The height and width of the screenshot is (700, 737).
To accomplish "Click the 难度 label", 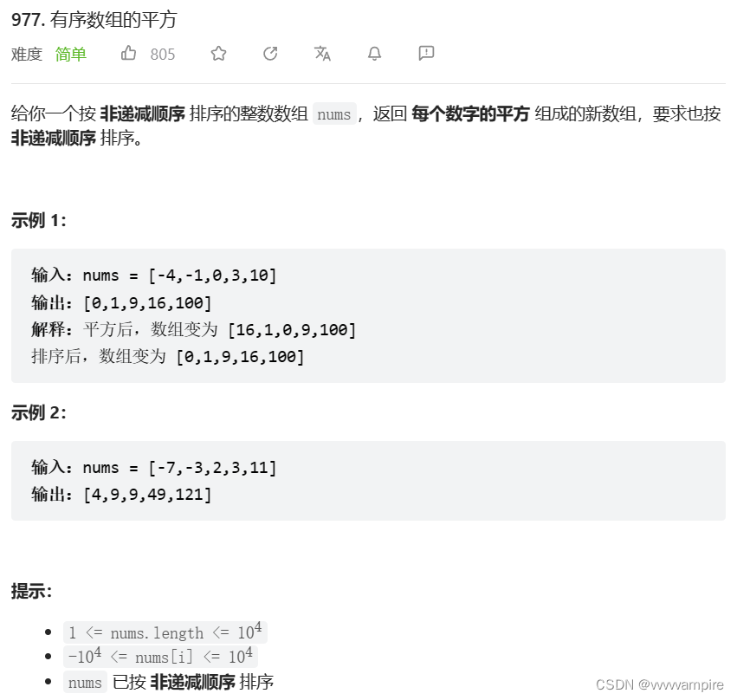I will point(25,55).
